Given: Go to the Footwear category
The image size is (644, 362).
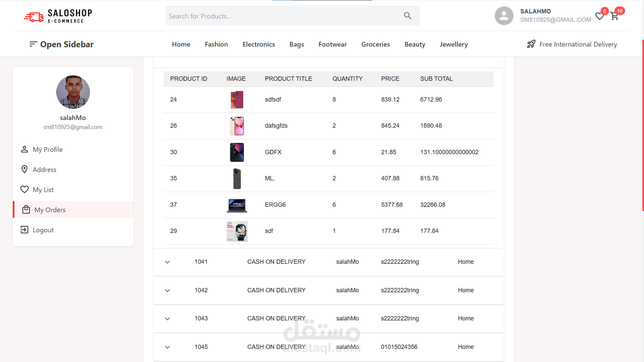Looking at the screenshot, I should (x=332, y=44).
